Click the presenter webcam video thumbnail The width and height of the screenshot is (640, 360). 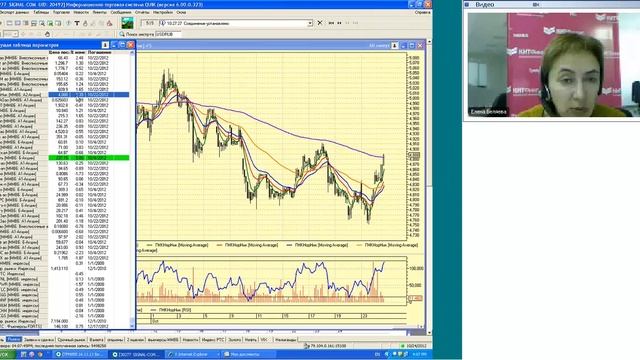tap(553, 65)
